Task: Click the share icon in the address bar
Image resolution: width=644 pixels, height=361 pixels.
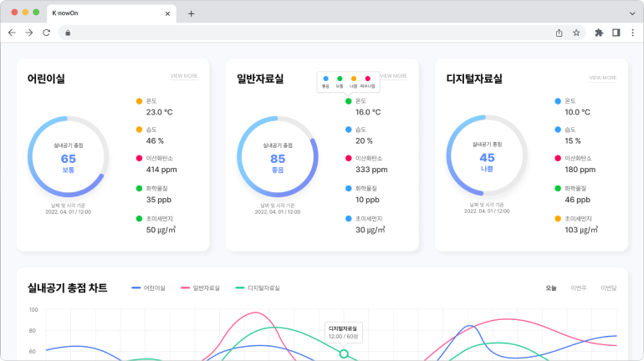Action: [x=559, y=33]
